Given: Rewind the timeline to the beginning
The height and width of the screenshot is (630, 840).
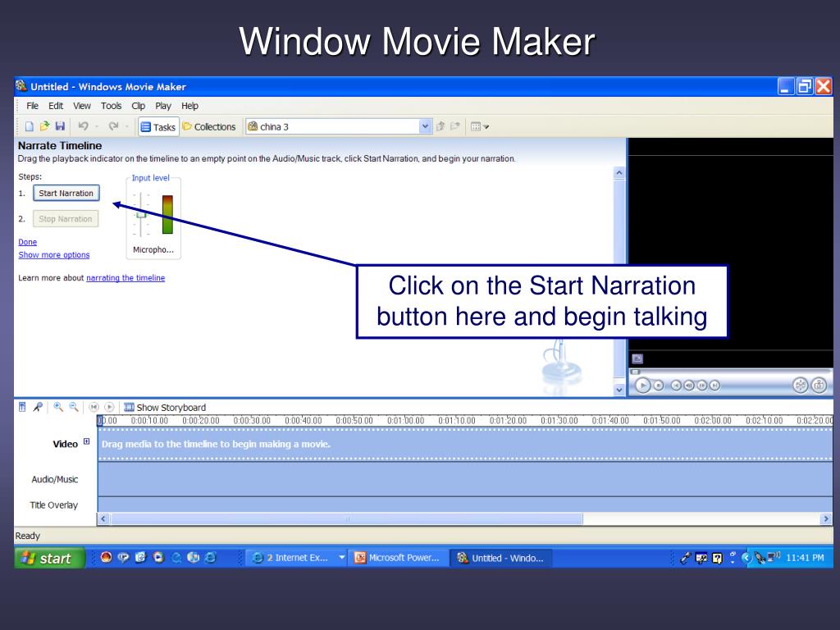Looking at the screenshot, I should click(94, 407).
